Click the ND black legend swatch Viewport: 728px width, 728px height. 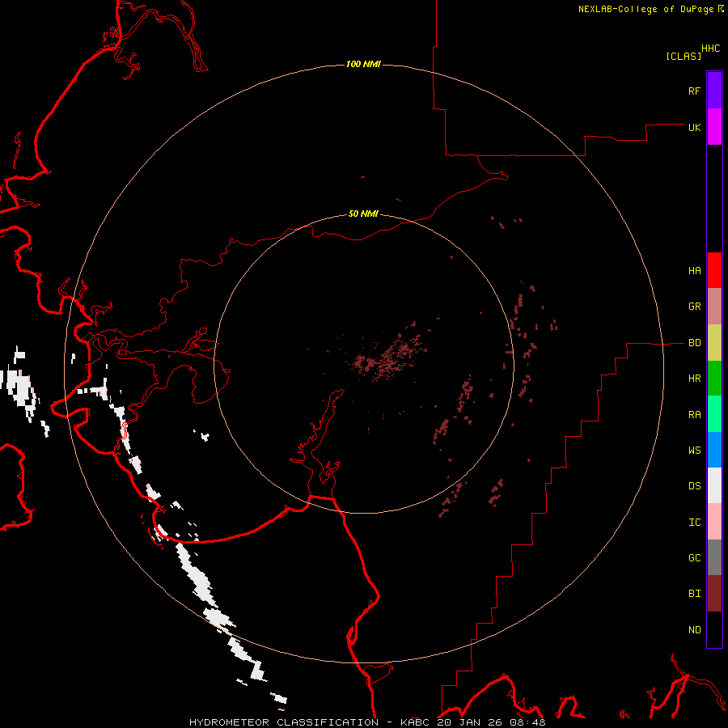tap(714, 629)
